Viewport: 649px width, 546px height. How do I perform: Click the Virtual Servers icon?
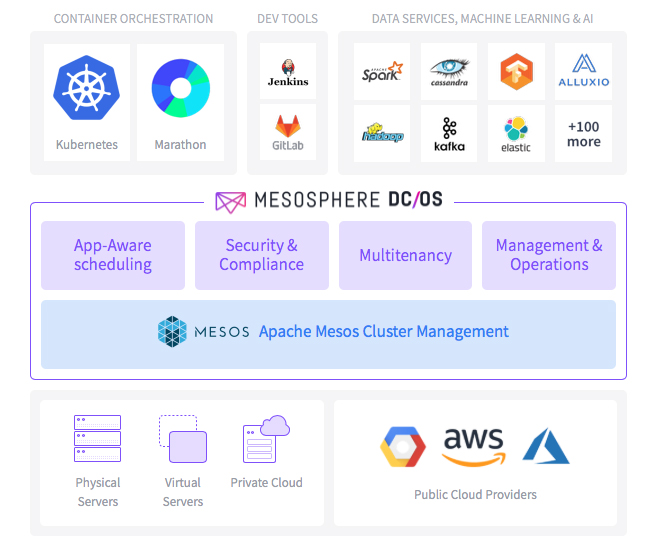click(x=183, y=438)
